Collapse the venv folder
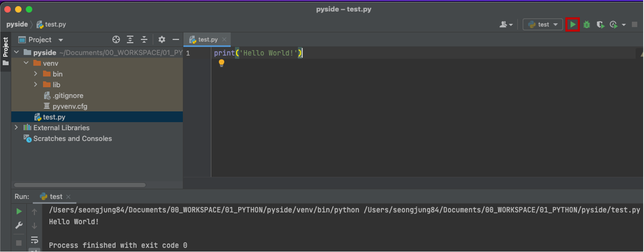 (x=26, y=63)
